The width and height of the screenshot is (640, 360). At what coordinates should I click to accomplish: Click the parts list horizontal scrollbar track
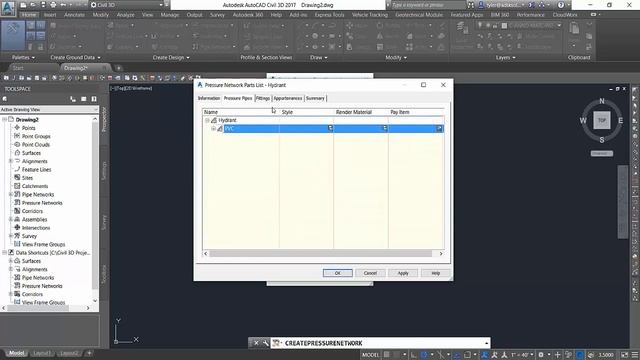pyautogui.click(x=320, y=253)
